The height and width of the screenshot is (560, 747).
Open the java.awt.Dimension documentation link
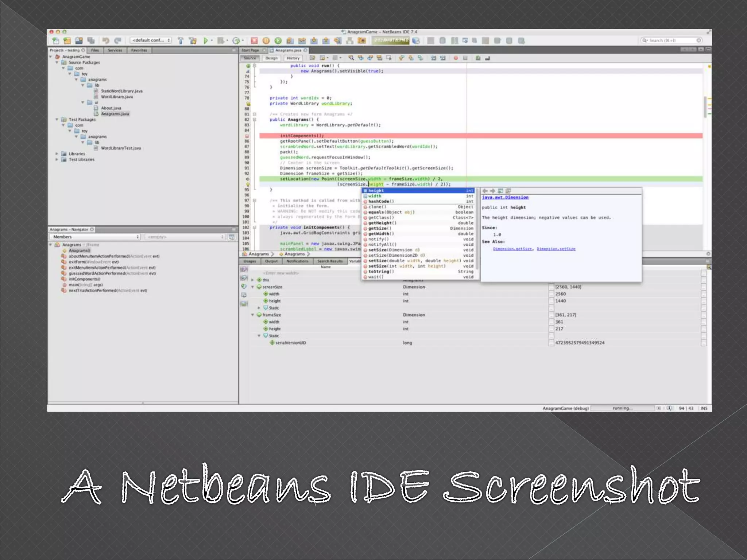(x=505, y=198)
